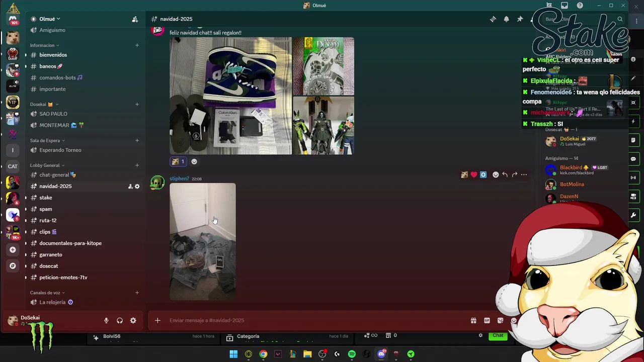Invite people to Olmué server icon
This screenshot has width=644, height=362.
[135, 19]
